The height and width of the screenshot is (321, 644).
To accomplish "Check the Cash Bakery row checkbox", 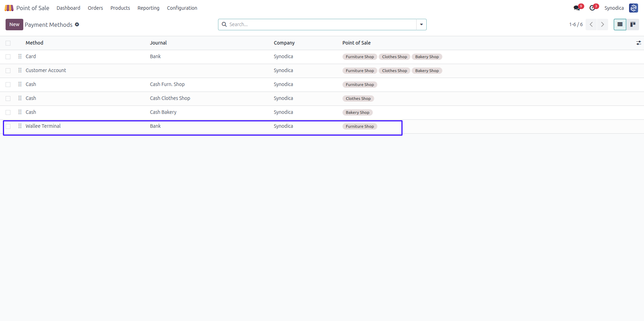I will pos(8,112).
